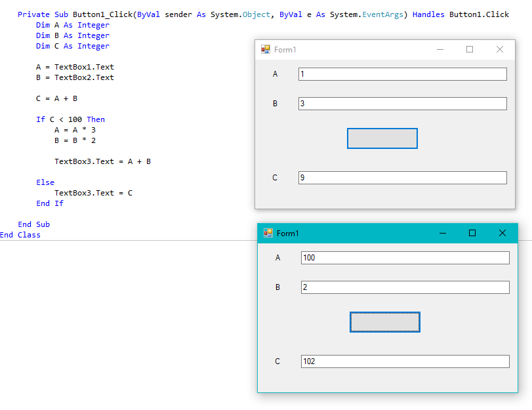Image resolution: width=532 pixels, height=410 pixels.
Task: Click textbox C containing 9
Action: point(403,178)
